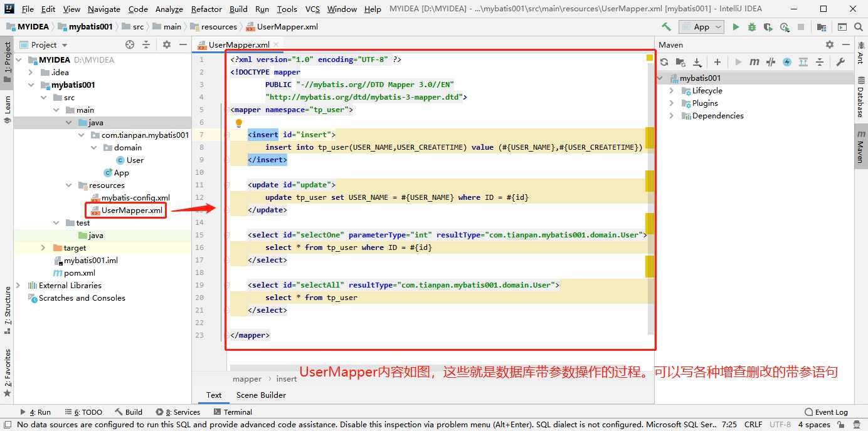This screenshot has height=431, width=868.
Task: Collapse the domain package arrow
Action: pyautogui.click(x=93, y=148)
